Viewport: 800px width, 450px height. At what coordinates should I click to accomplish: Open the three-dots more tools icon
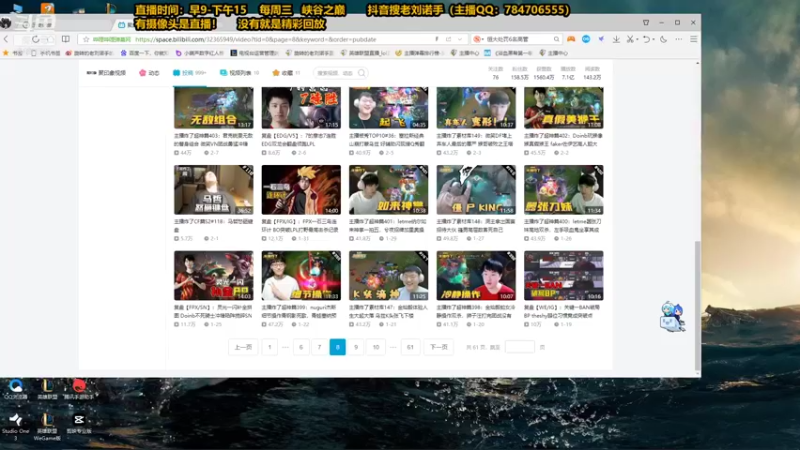679,39
